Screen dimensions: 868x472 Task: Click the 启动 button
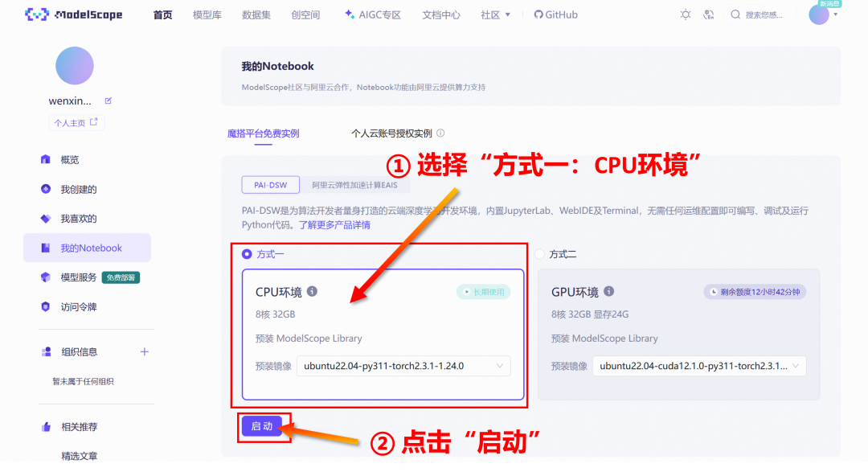tap(262, 426)
